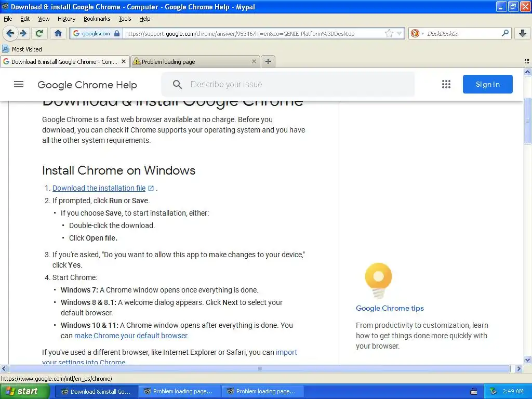Click in the DuckDuckGo search field
532x399 pixels.
tap(463, 33)
